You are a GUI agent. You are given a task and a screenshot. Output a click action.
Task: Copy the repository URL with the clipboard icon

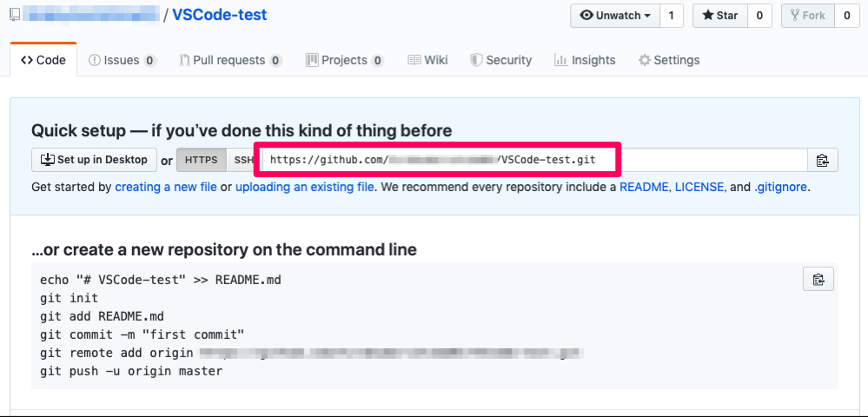(x=823, y=160)
